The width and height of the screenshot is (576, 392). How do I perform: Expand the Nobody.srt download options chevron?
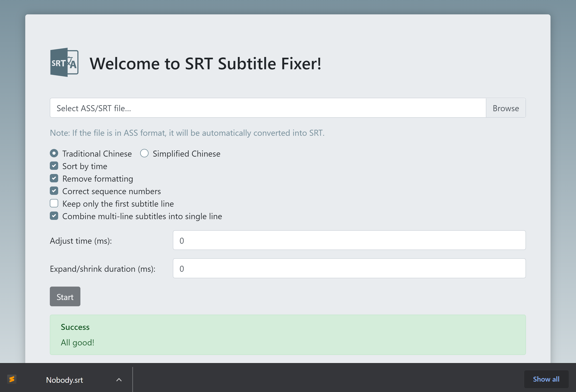tap(119, 380)
